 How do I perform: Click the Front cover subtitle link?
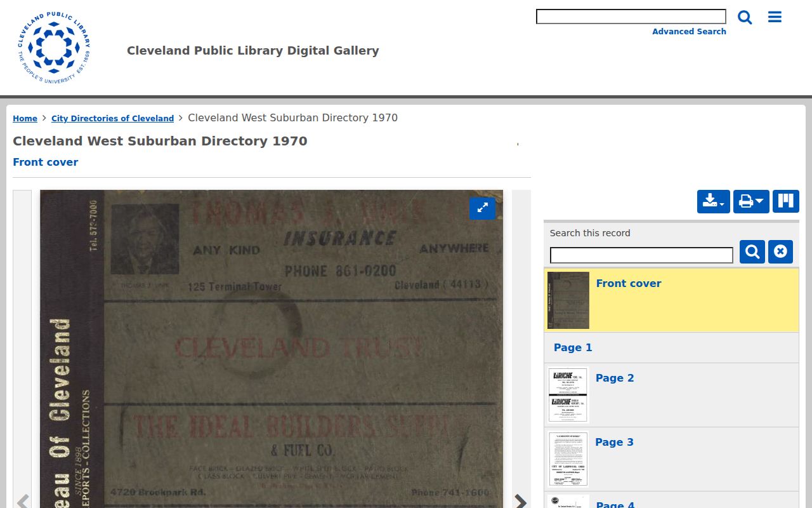[x=46, y=162]
